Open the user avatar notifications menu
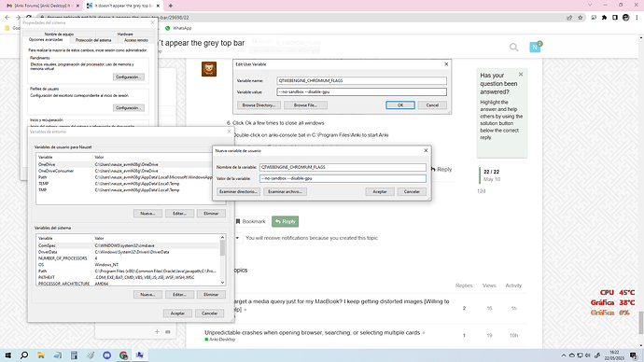The width and height of the screenshot is (644, 362). [x=535, y=48]
